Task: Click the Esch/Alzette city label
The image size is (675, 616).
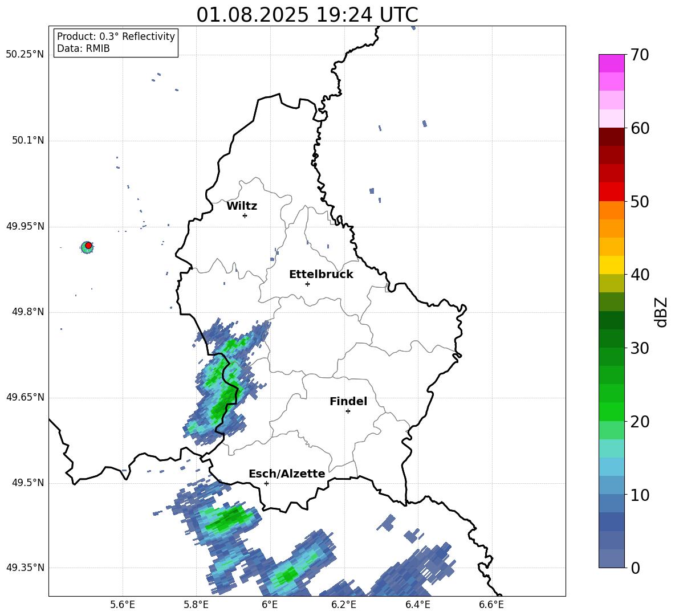Action: (287, 474)
